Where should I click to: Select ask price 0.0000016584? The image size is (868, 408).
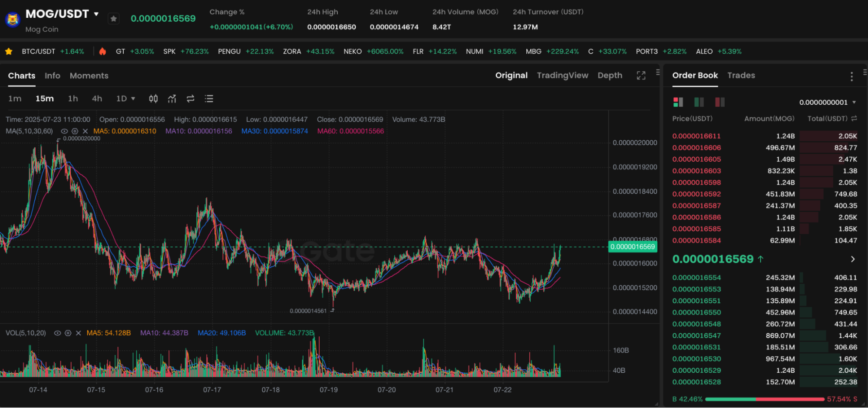pyautogui.click(x=696, y=240)
